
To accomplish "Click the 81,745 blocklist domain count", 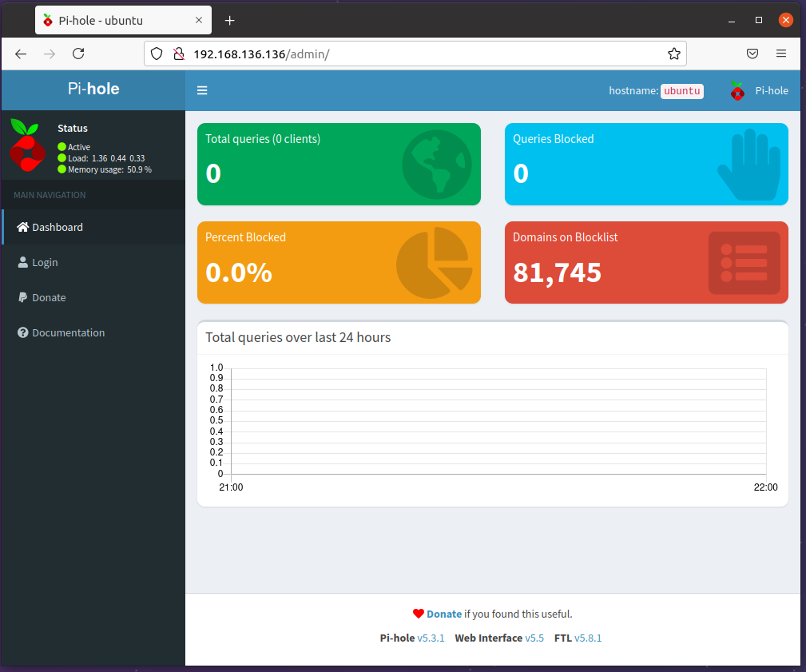I will pyautogui.click(x=558, y=272).
